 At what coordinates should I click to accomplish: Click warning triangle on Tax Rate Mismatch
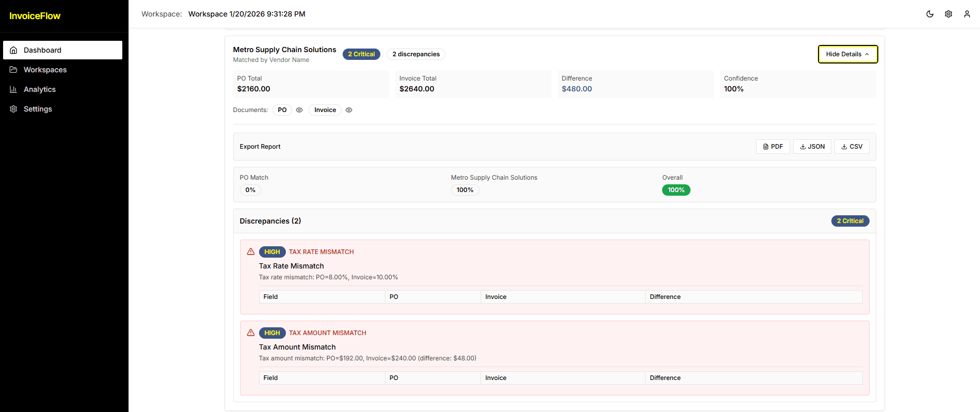click(251, 251)
